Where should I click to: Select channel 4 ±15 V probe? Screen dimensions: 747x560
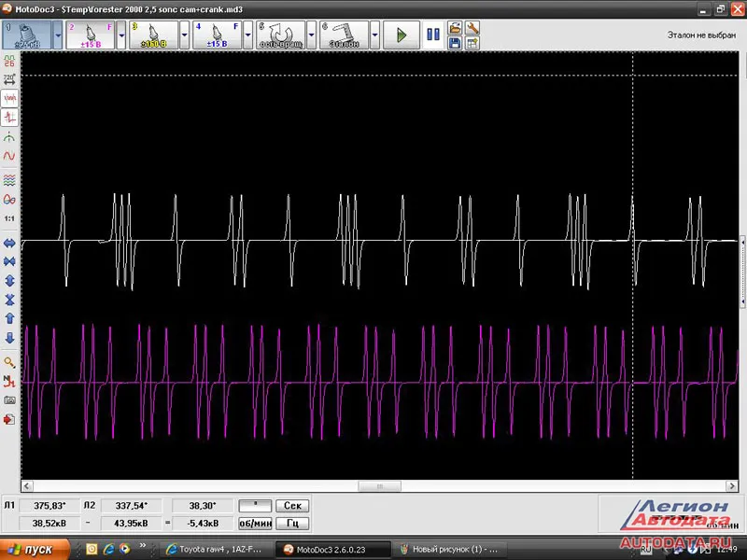click(x=217, y=35)
